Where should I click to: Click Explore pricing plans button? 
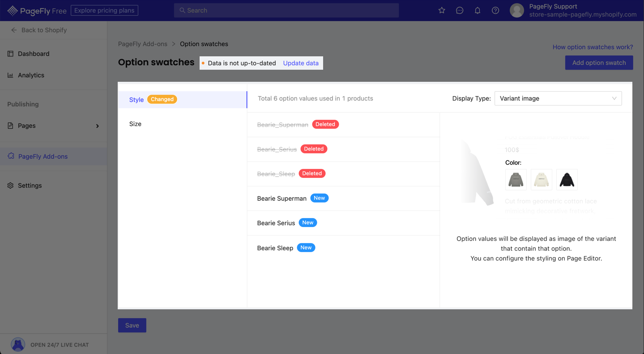[104, 10]
